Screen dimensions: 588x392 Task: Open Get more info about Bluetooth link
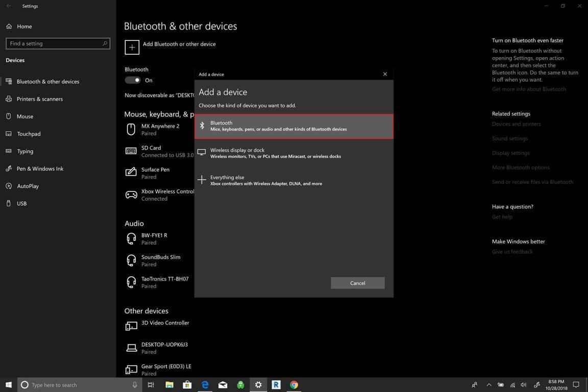[529, 89]
